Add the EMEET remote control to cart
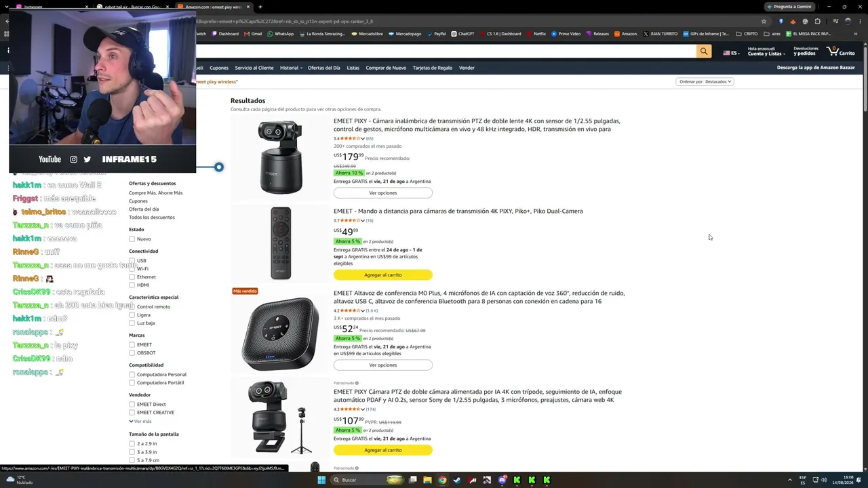 pos(383,275)
